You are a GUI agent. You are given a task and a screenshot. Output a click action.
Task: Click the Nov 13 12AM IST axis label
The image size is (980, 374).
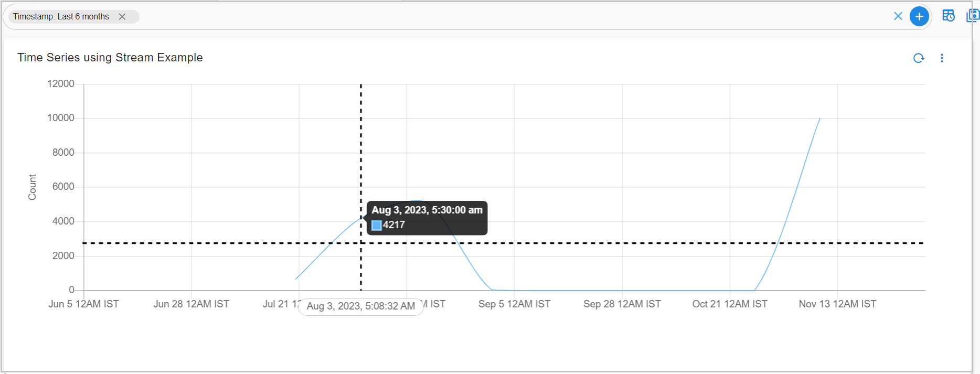[x=837, y=304]
